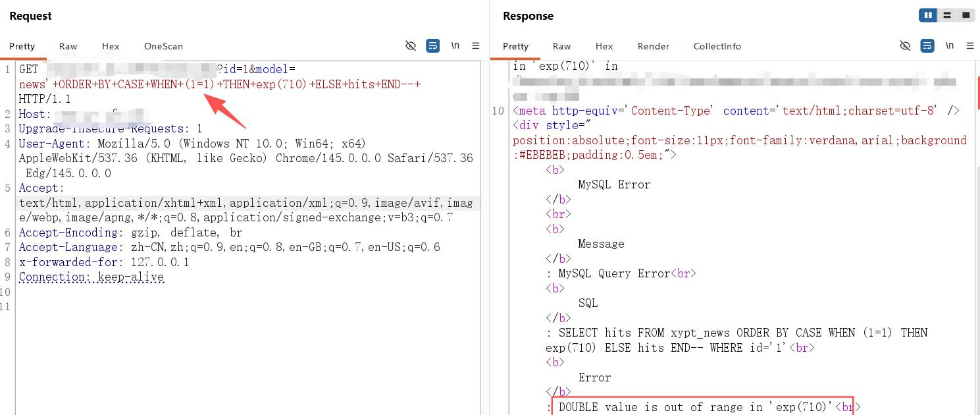Open Request Hex tab
Image resolution: width=980 pixels, height=415 pixels.
click(111, 46)
